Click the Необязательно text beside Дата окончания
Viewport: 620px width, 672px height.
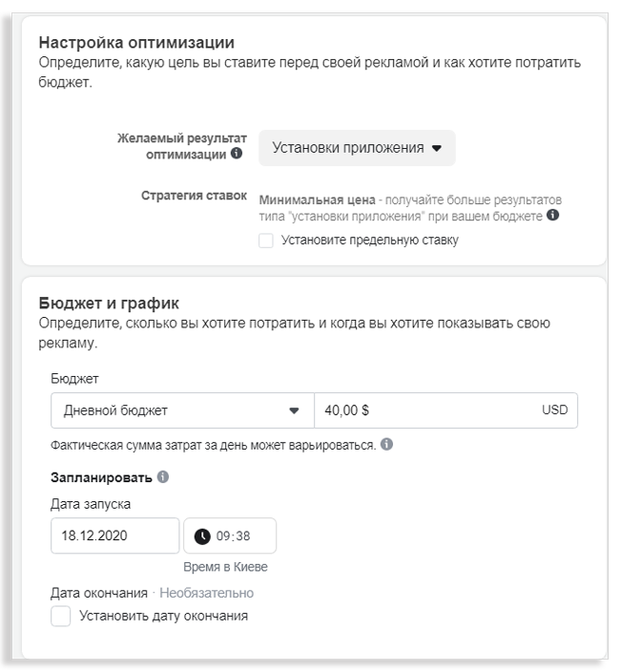206,593
